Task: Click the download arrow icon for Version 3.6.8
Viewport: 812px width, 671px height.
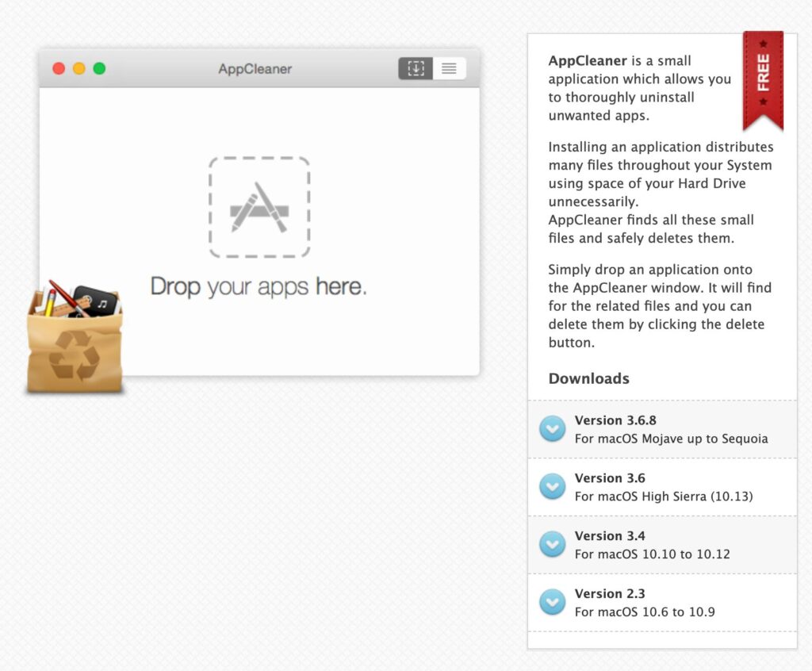Action: [x=553, y=429]
